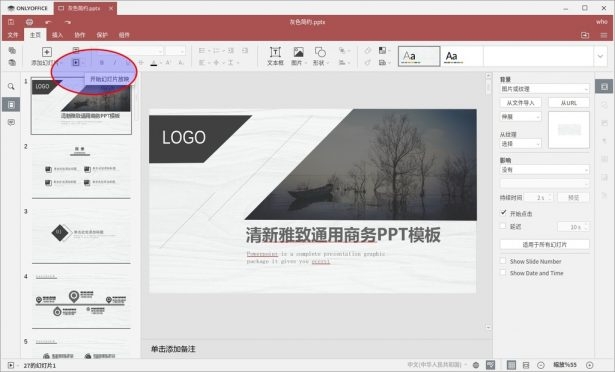The image size is (615, 372).
Task: Click the increase font size icon
Action: (x=168, y=63)
